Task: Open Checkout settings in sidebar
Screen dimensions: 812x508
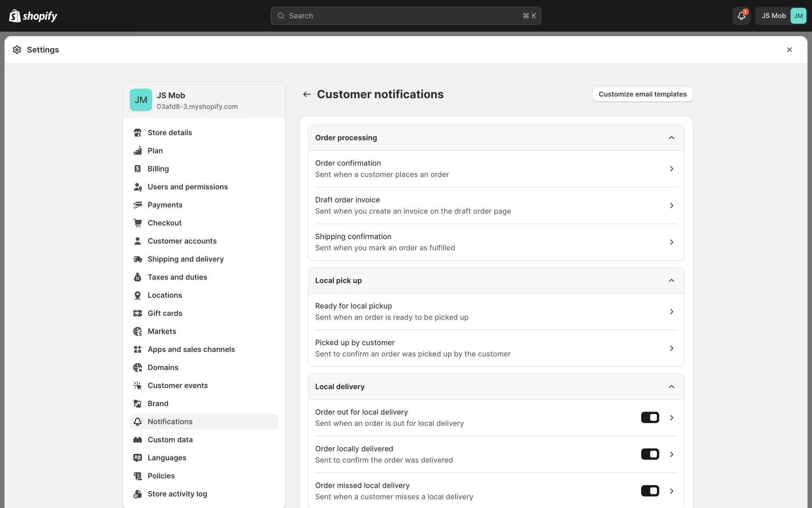Action: point(165,223)
